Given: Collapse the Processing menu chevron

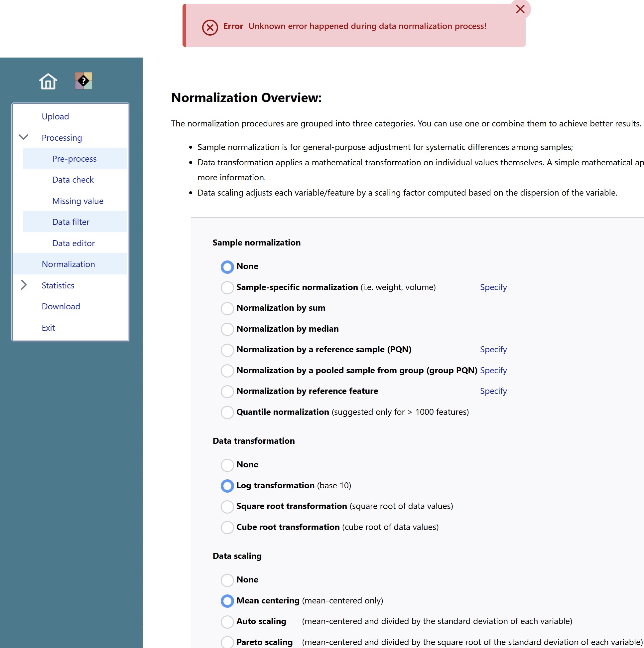Looking at the screenshot, I should tap(24, 137).
